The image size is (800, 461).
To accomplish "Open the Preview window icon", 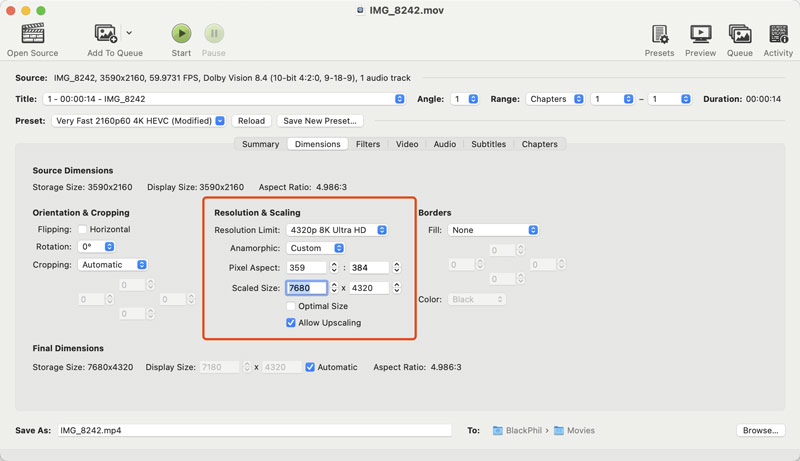I will coord(700,34).
